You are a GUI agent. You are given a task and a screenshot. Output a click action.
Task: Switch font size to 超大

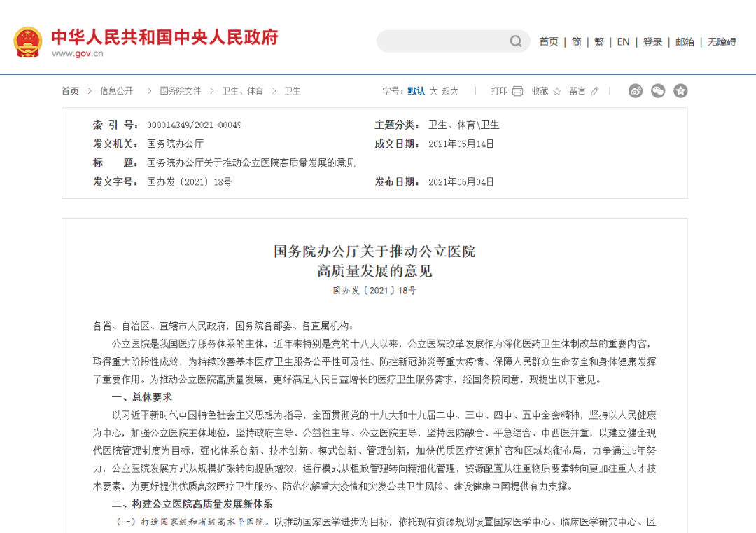pos(450,91)
